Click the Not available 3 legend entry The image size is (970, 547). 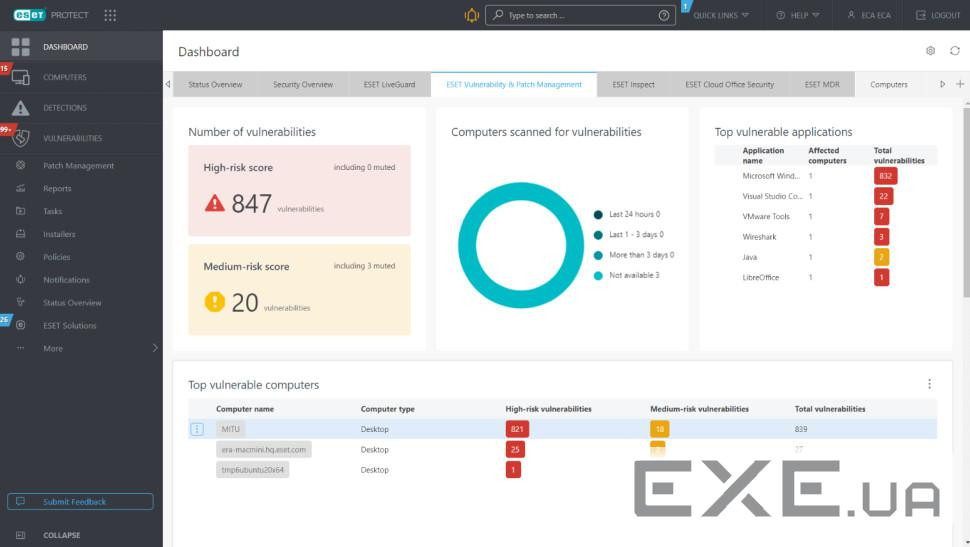click(627, 275)
